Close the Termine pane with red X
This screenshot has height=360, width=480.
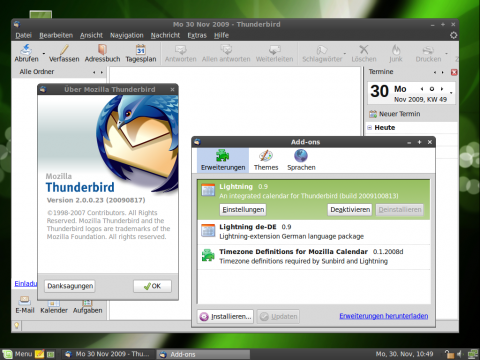(x=454, y=72)
